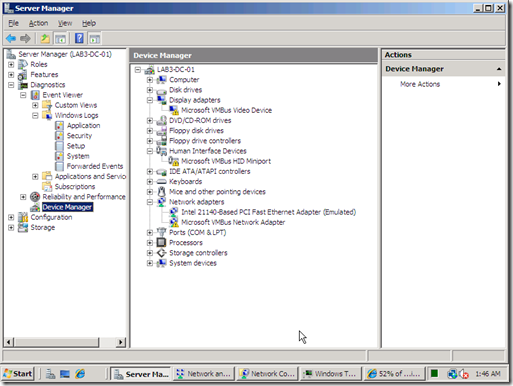This screenshot has height=386, width=513.
Task: Click the Show/Hide Action Pane toolbar icon
Action: tap(95, 39)
